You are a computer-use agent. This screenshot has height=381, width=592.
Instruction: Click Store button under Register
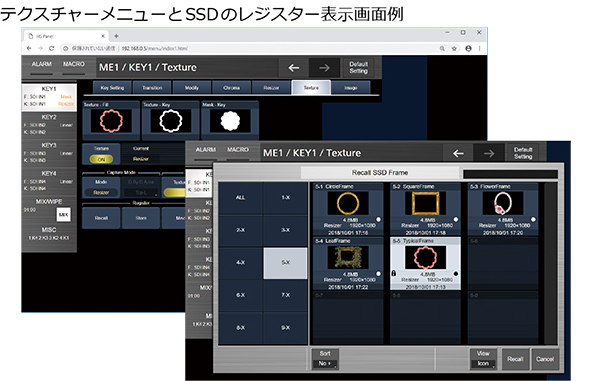pyautogui.click(x=141, y=218)
